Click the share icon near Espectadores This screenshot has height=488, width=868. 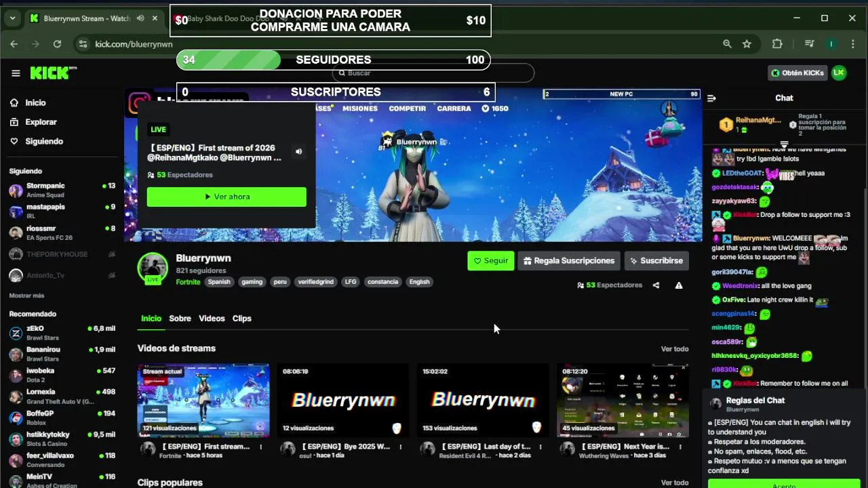click(656, 285)
